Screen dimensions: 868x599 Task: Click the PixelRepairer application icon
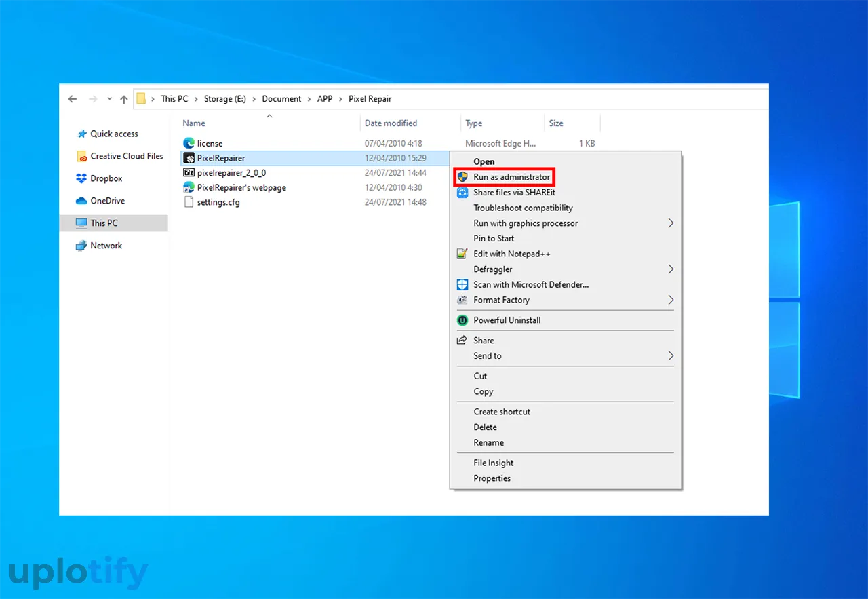pos(189,158)
